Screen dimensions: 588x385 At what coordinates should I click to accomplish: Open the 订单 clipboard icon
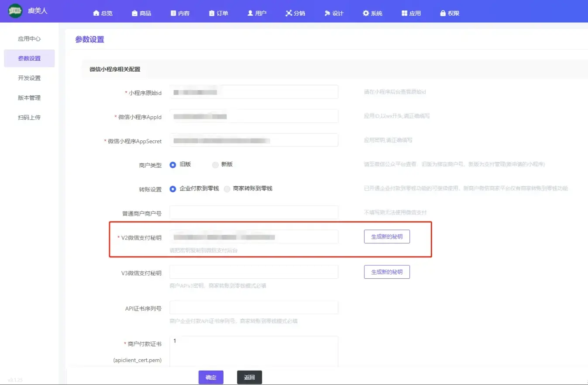pos(212,13)
